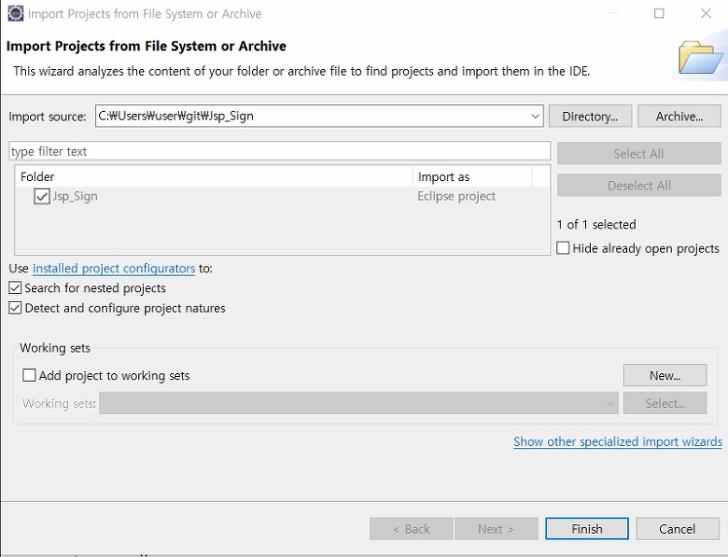728x557 pixels.
Task: Toggle Hide already open projects
Action: (563, 248)
